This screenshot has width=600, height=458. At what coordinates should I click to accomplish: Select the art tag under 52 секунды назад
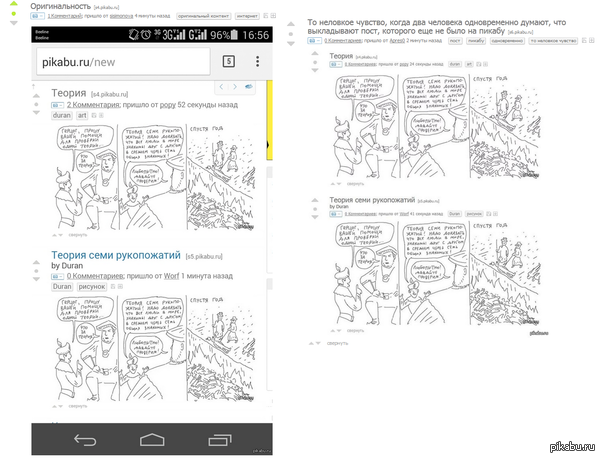[82, 115]
